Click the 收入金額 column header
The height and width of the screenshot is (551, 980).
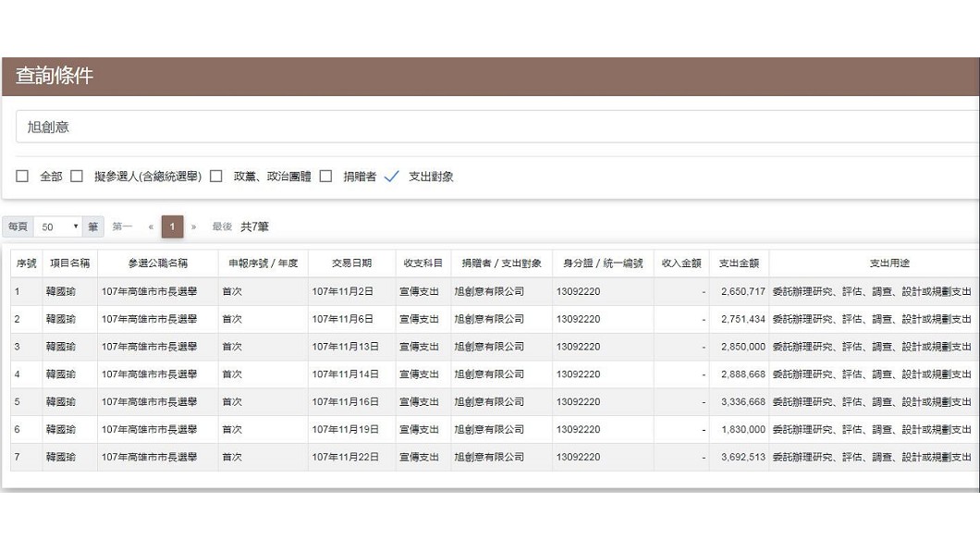pos(682,263)
